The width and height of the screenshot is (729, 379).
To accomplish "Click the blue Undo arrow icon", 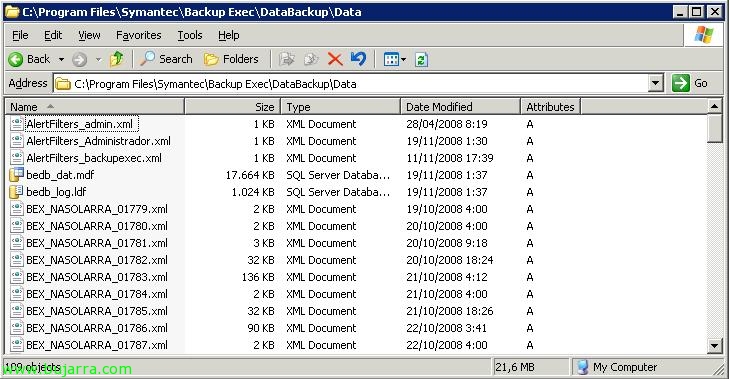I will (358, 59).
